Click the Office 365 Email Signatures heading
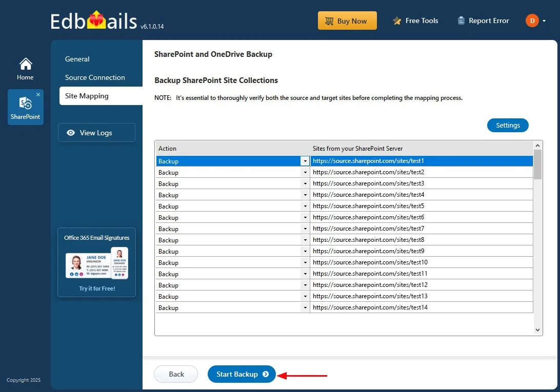Image resolution: width=560 pixels, height=392 pixels. 97,238
